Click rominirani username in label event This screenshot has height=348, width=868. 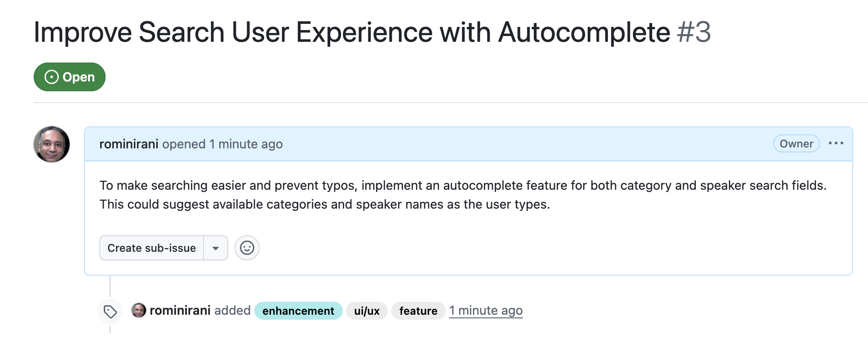tap(180, 311)
